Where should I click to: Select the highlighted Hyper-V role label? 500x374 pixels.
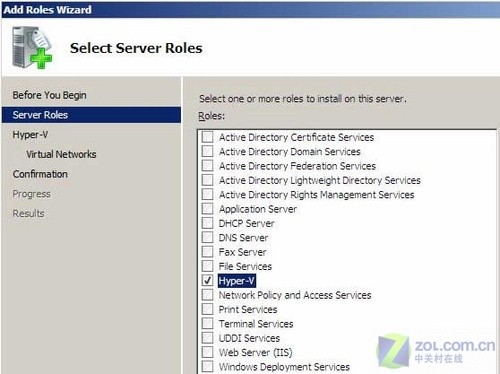(x=237, y=281)
